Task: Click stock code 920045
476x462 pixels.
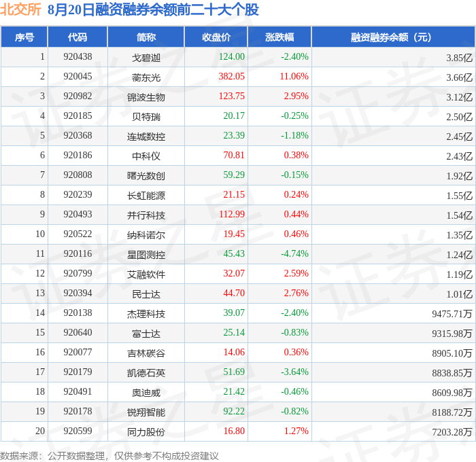Action: tap(78, 76)
